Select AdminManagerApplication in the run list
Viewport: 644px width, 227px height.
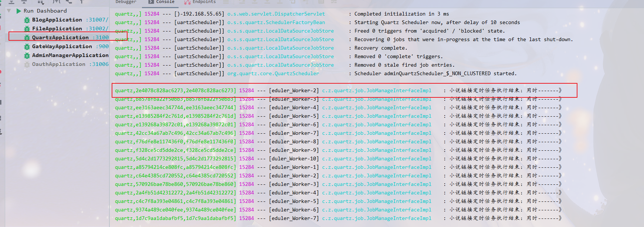(70, 55)
